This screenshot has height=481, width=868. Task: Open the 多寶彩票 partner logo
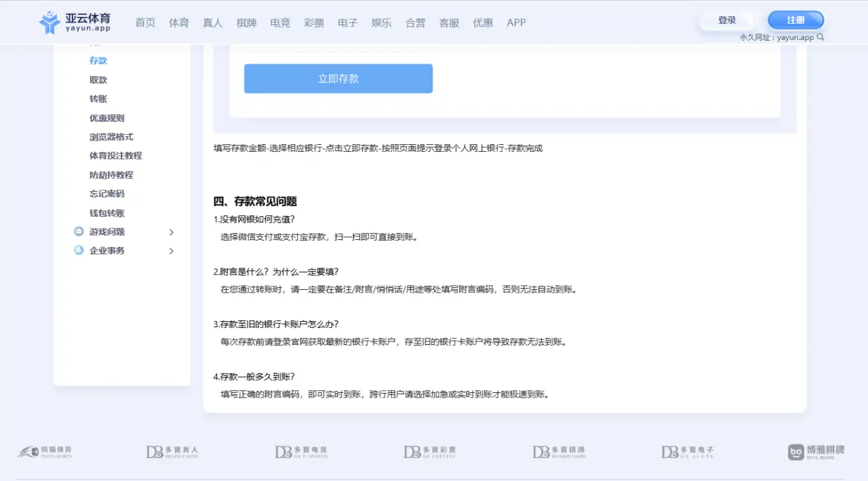tap(430, 452)
